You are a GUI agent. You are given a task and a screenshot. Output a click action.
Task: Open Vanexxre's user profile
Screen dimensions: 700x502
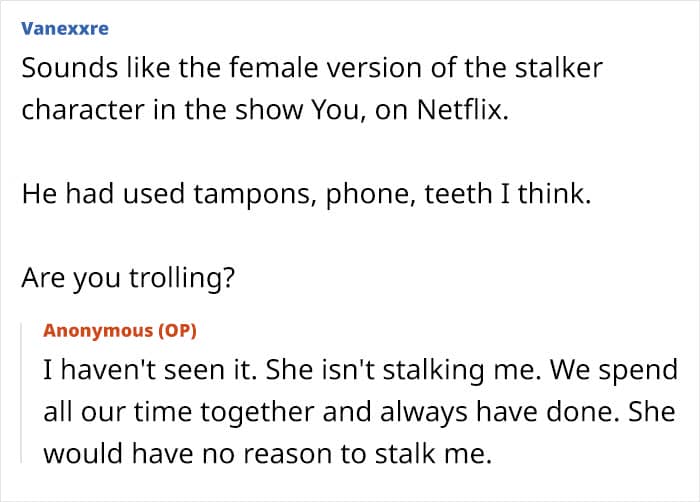coord(64,29)
